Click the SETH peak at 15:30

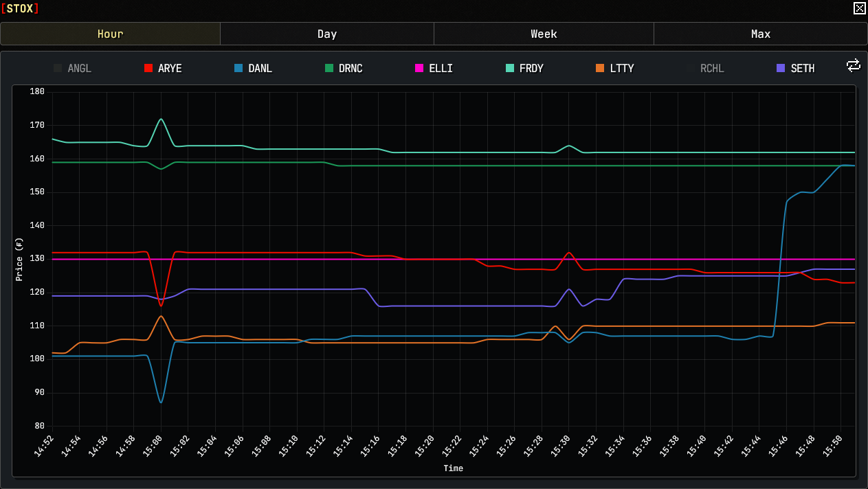pos(569,289)
